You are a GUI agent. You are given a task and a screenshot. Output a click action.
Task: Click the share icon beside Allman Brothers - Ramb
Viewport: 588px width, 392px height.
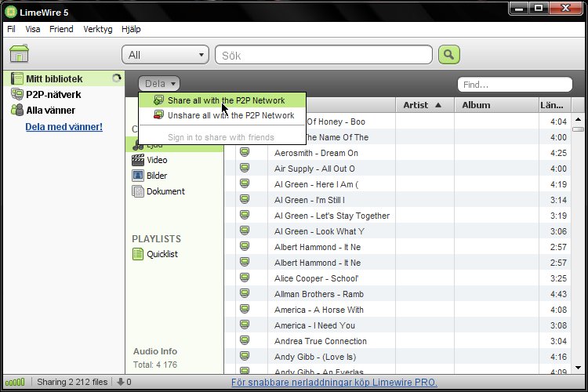245,293
